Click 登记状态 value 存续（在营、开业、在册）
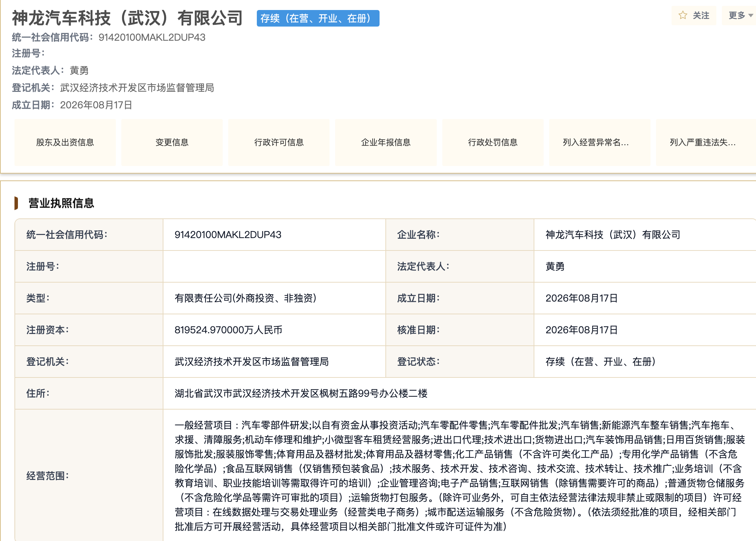This screenshot has width=756, height=541. coord(600,362)
